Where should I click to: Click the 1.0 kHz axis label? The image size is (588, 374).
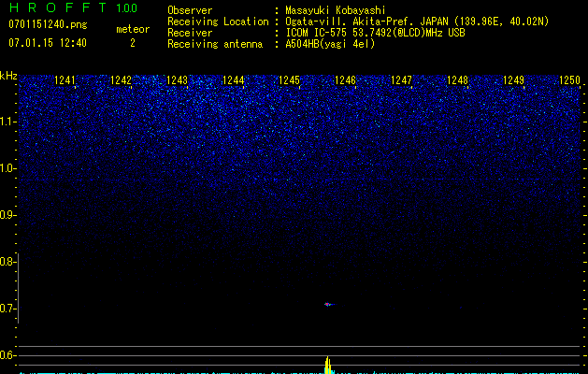[7, 168]
